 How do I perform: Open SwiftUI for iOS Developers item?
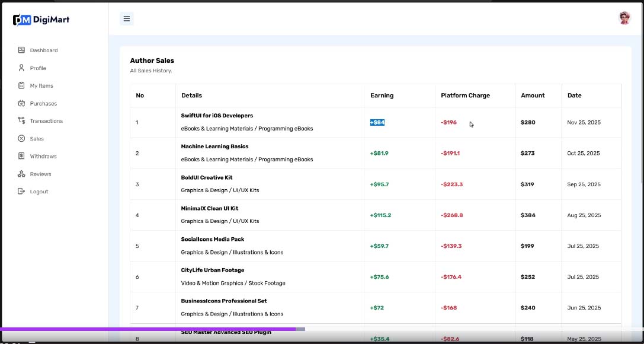coord(217,116)
